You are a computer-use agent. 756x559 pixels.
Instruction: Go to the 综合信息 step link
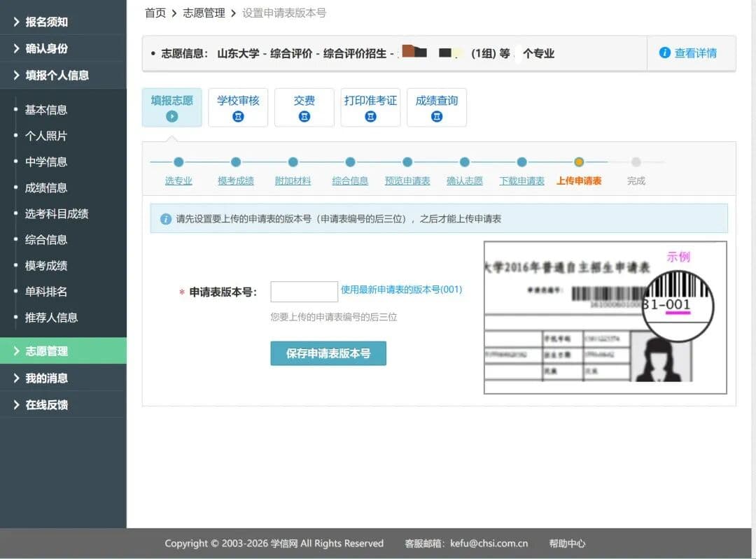tap(350, 181)
